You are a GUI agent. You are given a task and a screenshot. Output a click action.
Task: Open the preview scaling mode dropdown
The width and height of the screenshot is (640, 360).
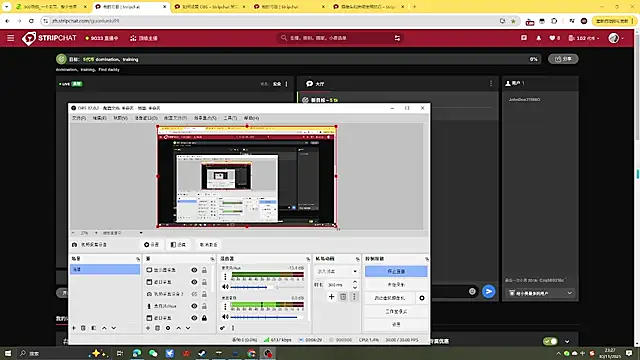coord(122,233)
